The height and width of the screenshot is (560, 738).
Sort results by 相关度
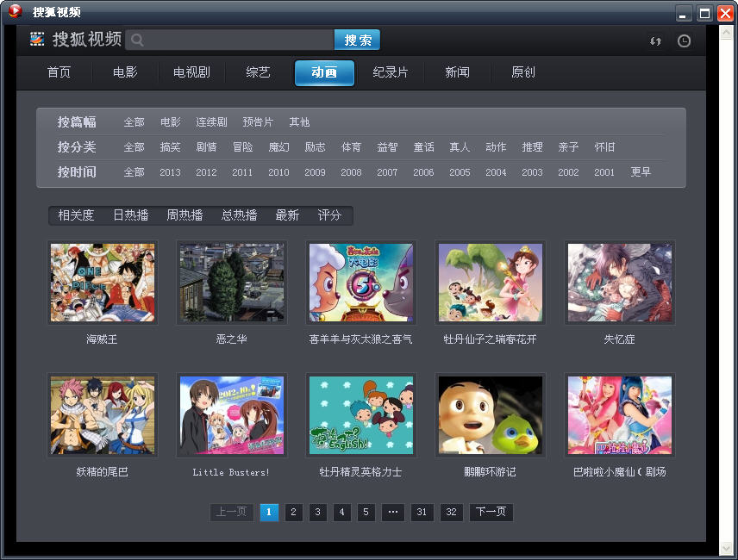coord(76,215)
